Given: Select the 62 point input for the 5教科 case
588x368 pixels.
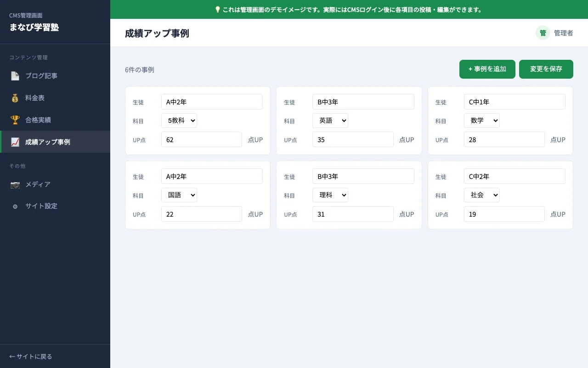Looking at the screenshot, I should click(x=201, y=139).
